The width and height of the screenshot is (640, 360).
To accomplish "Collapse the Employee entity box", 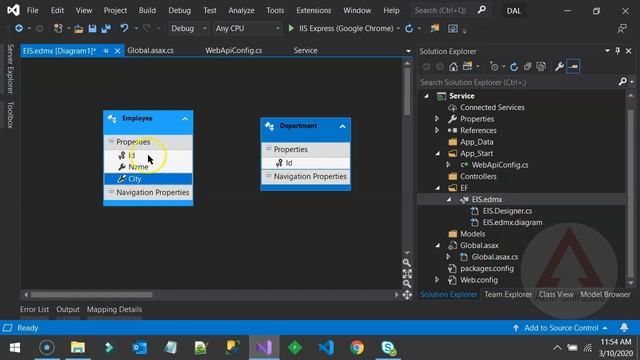I will [x=185, y=119].
